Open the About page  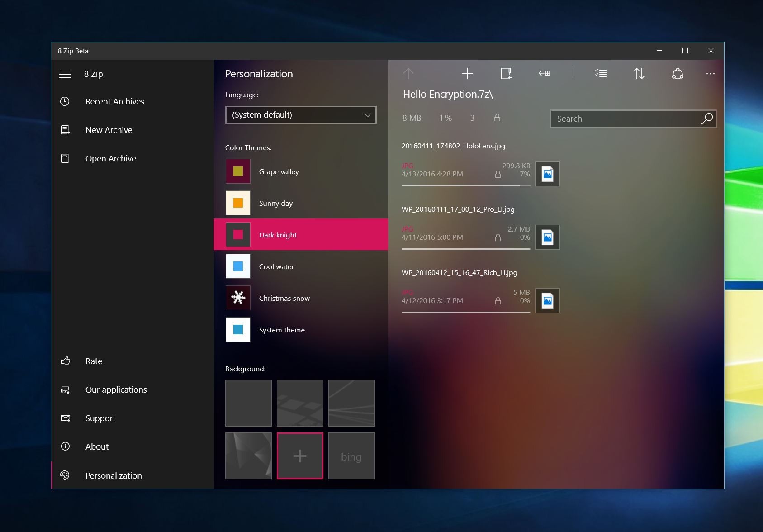pos(132,446)
